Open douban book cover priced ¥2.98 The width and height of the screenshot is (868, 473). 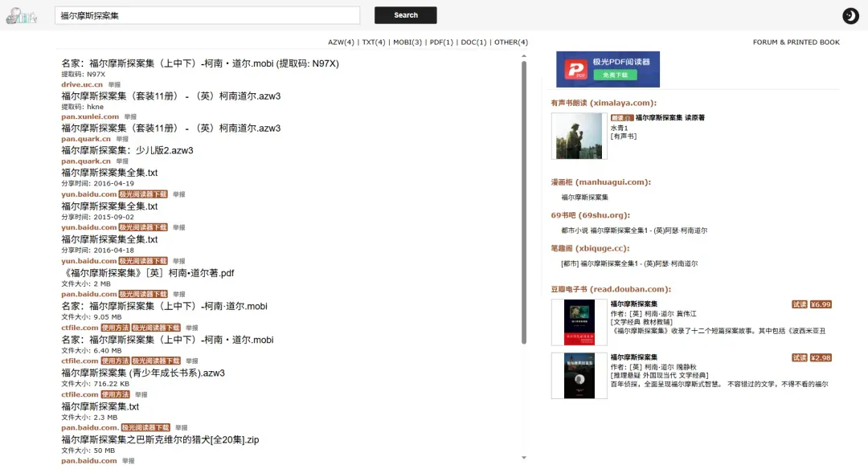[579, 376]
